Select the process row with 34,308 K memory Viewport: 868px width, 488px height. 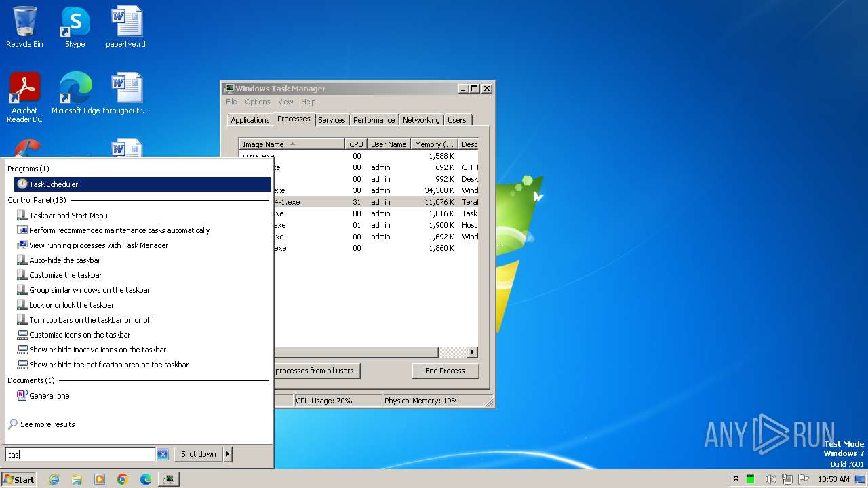[376, 190]
